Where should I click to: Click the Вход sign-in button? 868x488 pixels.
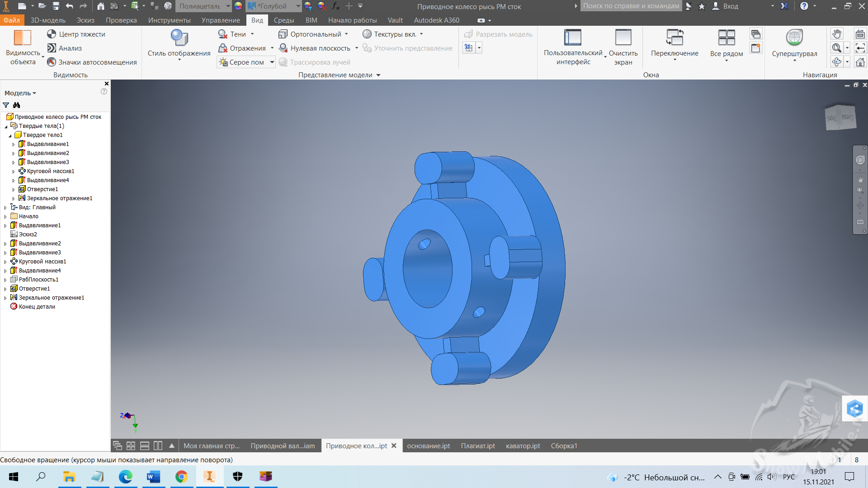[x=725, y=6]
